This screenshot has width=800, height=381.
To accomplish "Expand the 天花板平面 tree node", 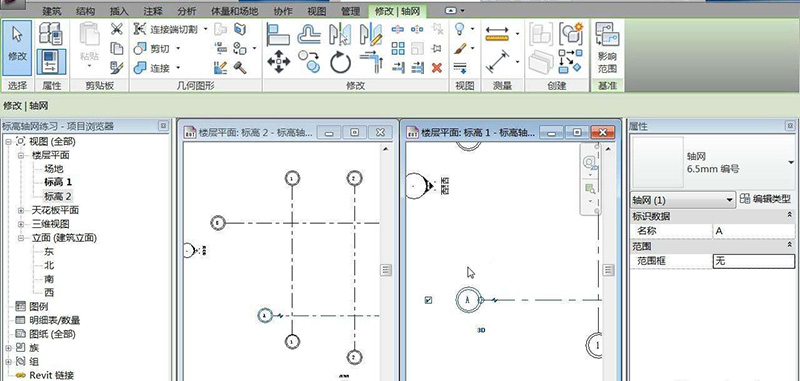I will pyautogui.click(x=21, y=210).
